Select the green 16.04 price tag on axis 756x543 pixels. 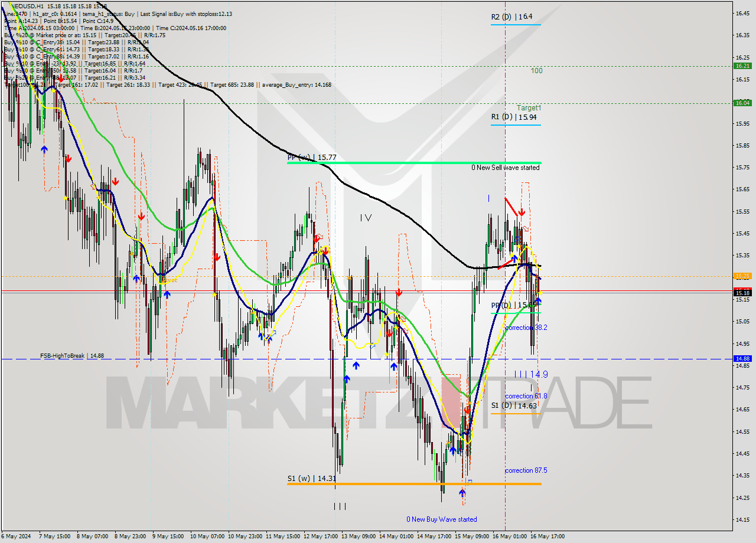tap(742, 103)
